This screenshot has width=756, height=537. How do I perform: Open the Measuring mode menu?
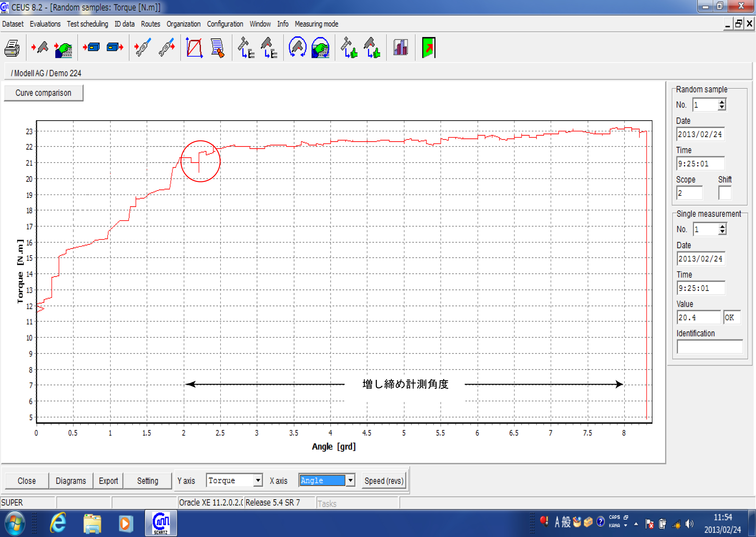316,24
